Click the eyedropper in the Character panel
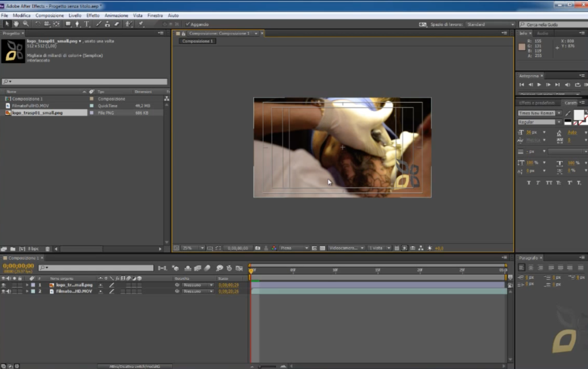The width and height of the screenshot is (588, 369). click(x=568, y=113)
